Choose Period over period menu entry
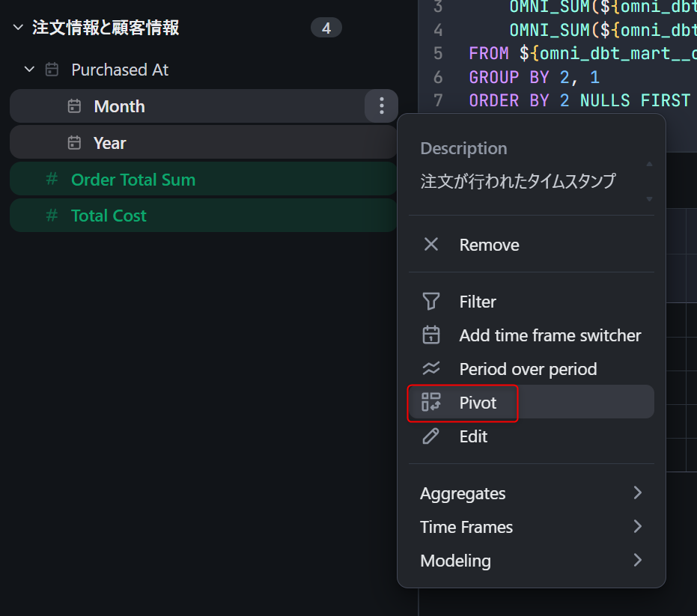This screenshot has width=697, height=616. coord(528,369)
